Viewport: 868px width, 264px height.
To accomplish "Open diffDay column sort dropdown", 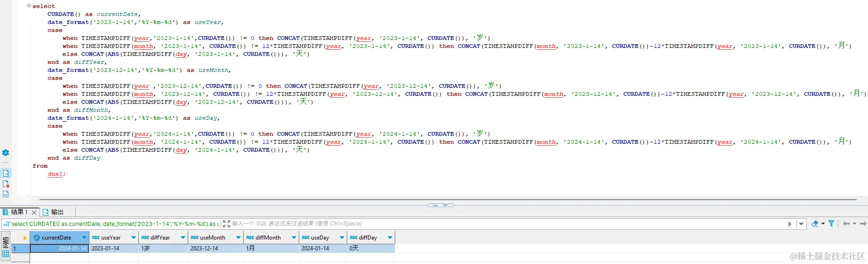I will coord(390,238).
